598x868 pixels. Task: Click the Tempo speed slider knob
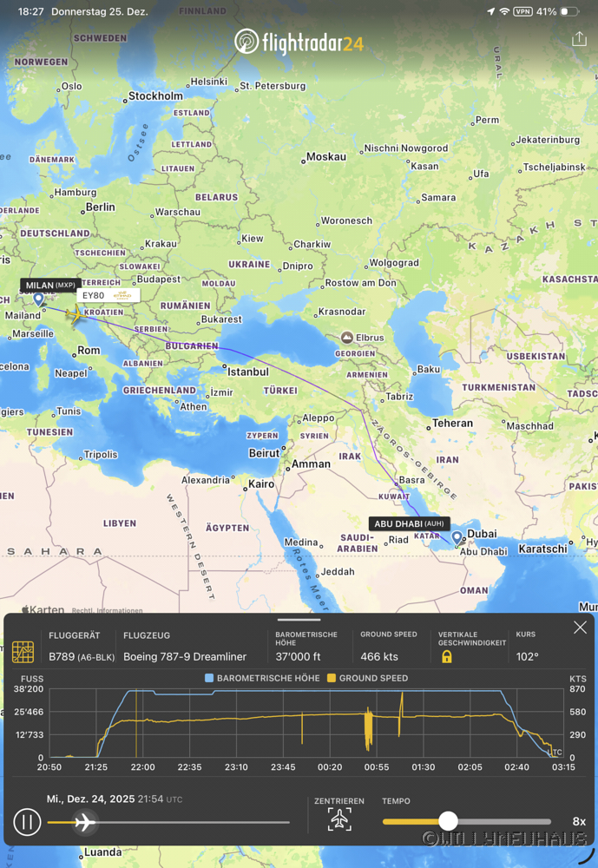tap(448, 821)
